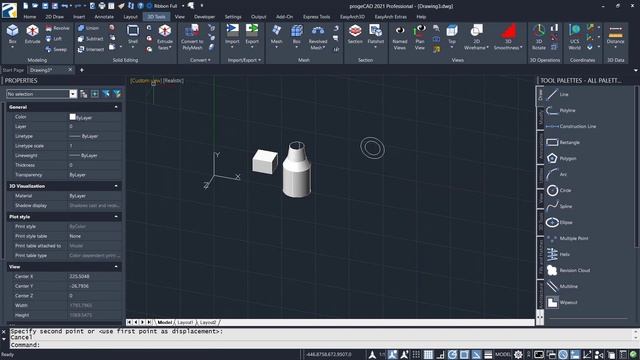This screenshot has height=360, width=640.
Task: Pick Revision Cloud in Tool Palettes
Action: click(568, 270)
